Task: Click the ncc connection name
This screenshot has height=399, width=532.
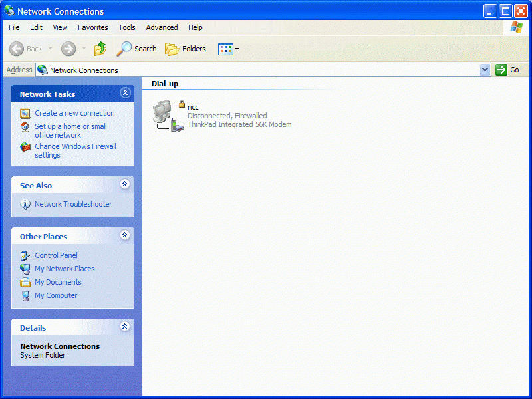Action: point(193,107)
